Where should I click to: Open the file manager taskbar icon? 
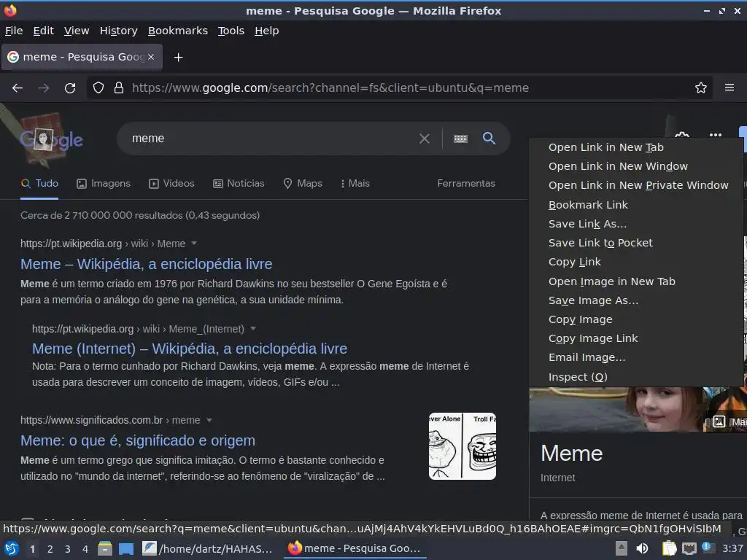tap(105, 548)
